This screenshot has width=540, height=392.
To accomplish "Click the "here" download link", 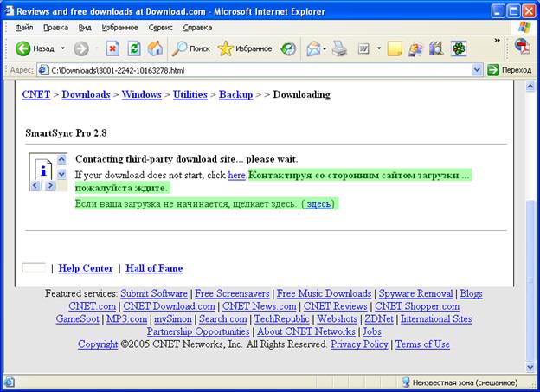I will tap(236, 176).
